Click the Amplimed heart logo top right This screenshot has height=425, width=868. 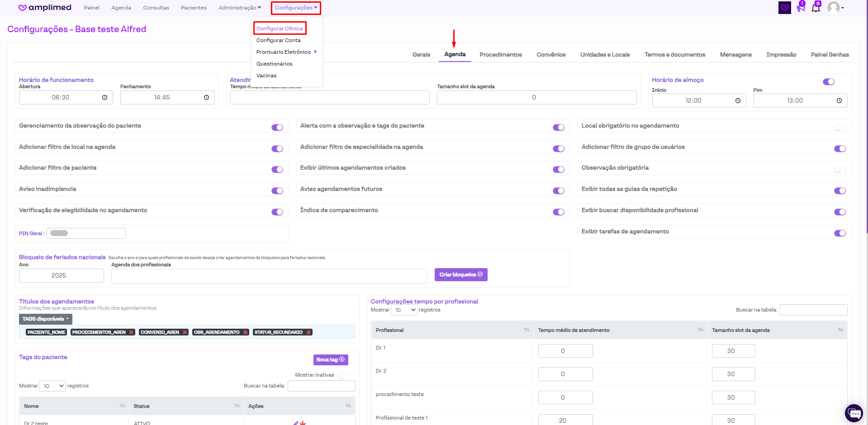(x=785, y=8)
